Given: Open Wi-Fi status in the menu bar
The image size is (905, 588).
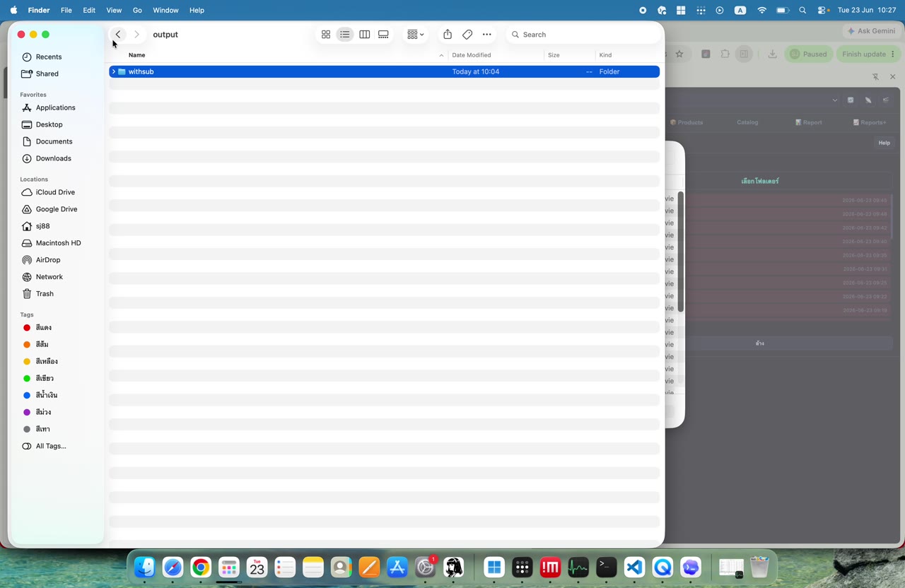Looking at the screenshot, I should click(761, 11).
